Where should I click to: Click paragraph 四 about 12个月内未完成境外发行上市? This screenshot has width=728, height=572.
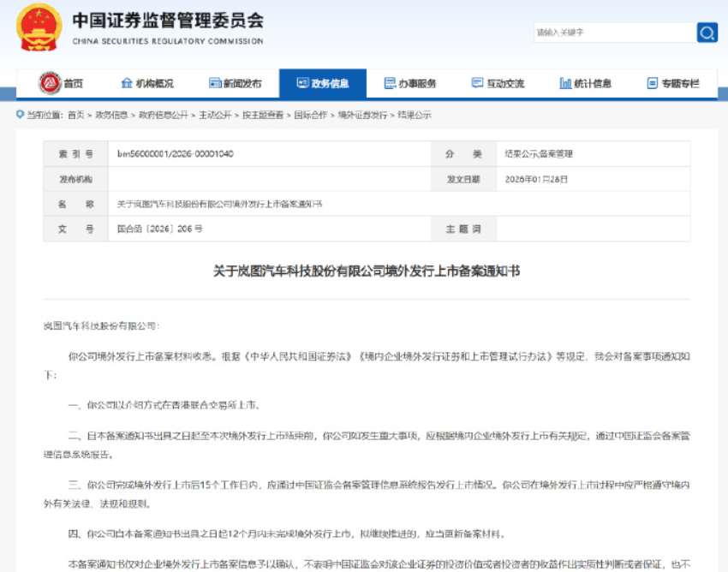pyautogui.click(x=286, y=534)
